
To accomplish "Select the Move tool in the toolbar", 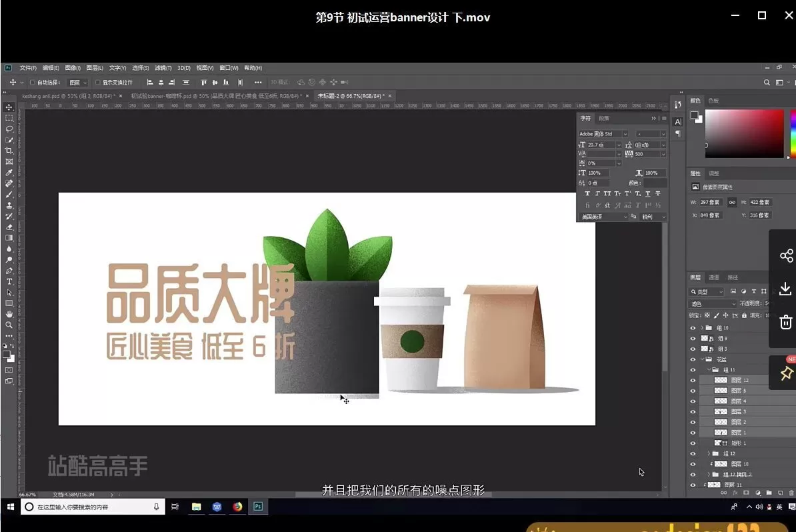I will coord(9,108).
